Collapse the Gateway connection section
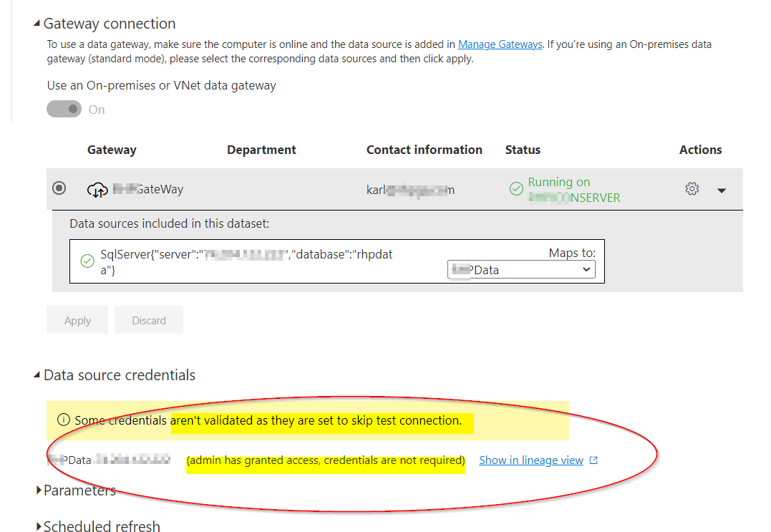The width and height of the screenshot is (771, 532). point(37,23)
